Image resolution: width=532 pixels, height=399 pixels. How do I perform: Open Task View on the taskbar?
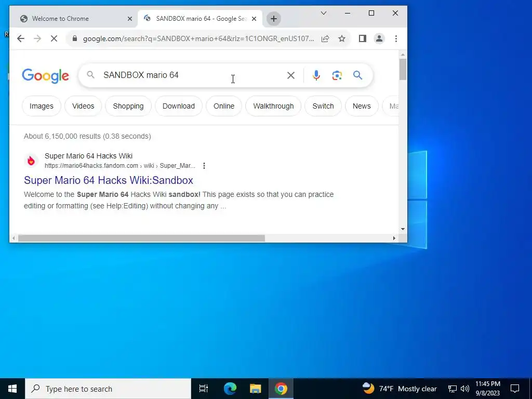click(x=204, y=389)
